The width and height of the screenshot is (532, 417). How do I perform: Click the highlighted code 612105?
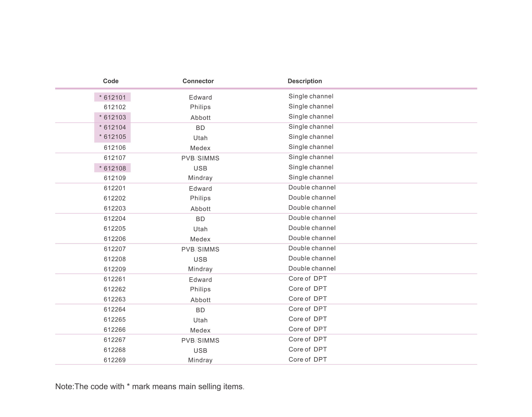[x=113, y=137]
